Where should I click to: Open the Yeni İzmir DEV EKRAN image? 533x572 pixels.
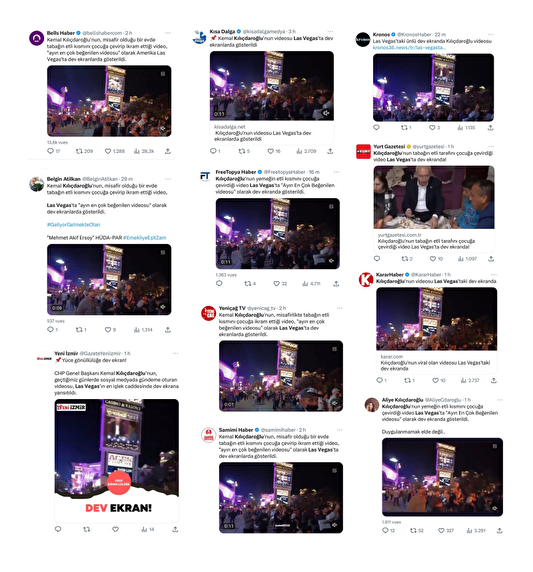pos(117,460)
